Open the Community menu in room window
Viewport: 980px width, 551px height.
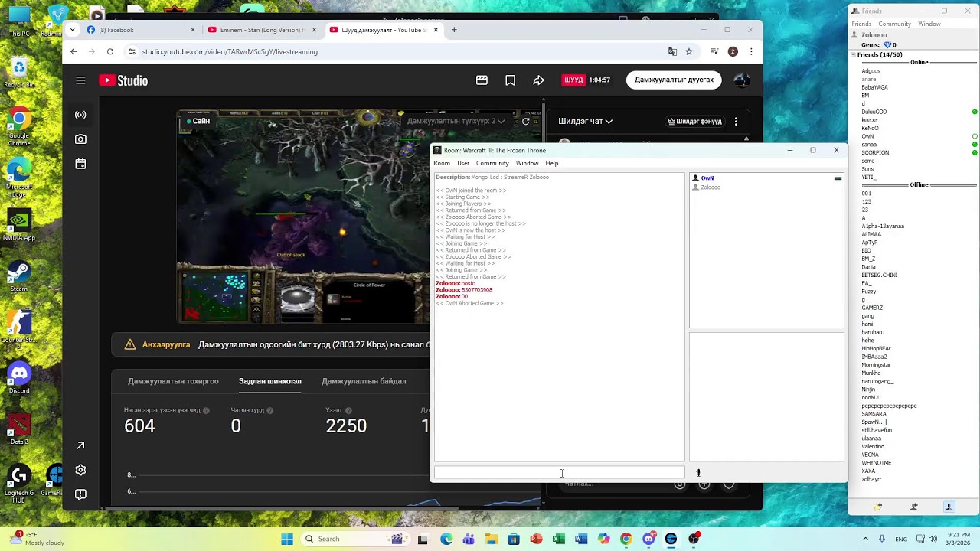click(x=492, y=163)
